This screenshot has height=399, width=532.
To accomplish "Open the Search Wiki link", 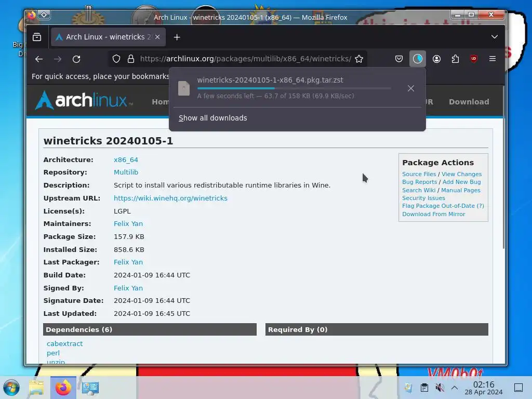I will click(x=419, y=190).
